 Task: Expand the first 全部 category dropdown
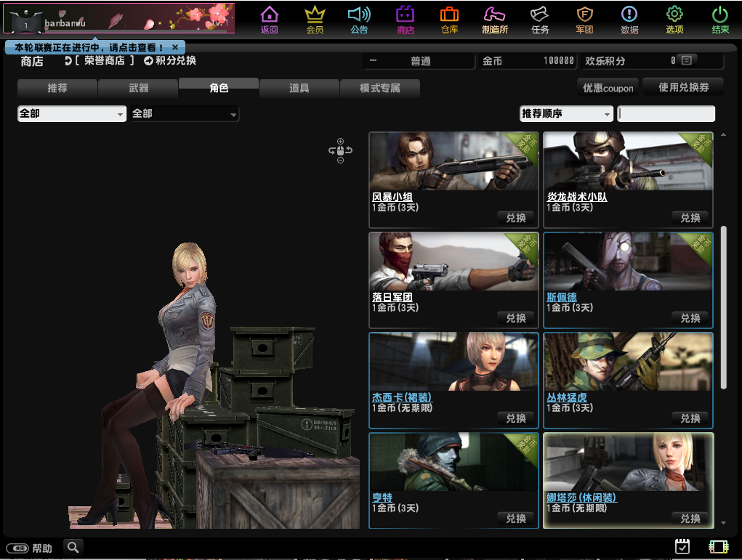point(72,114)
